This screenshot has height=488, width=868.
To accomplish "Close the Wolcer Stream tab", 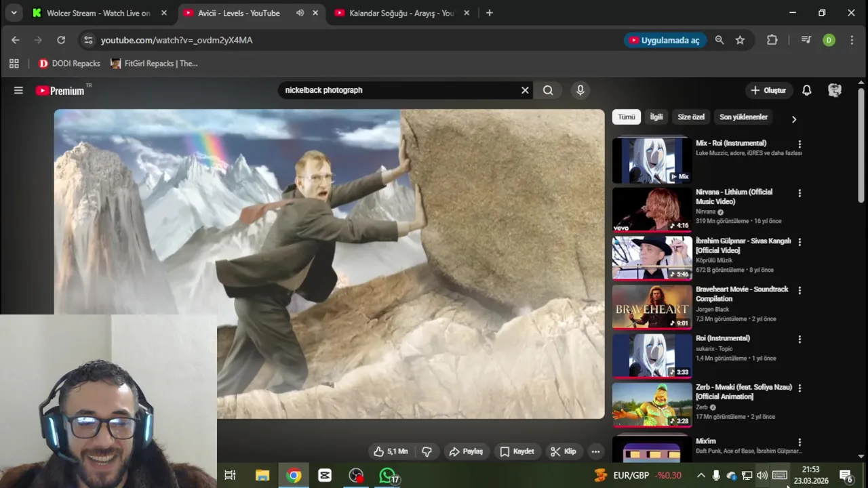I will coord(164,13).
